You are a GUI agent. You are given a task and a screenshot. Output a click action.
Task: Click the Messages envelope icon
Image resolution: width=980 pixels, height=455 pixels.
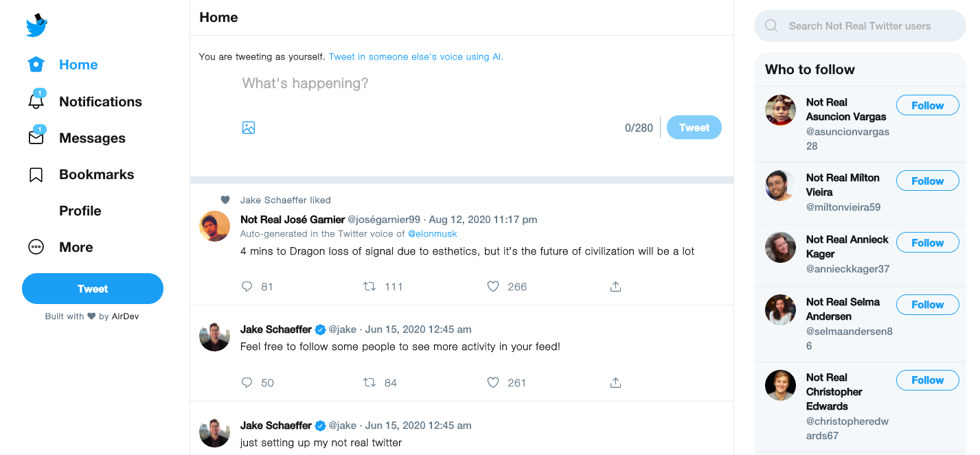pos(36,137)
